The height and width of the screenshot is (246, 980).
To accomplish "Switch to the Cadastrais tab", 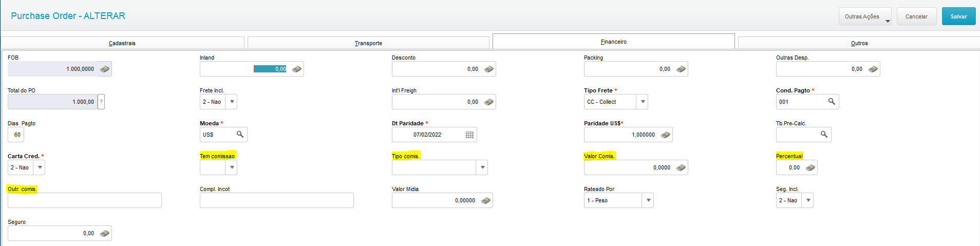I will [x=122, y=43].
